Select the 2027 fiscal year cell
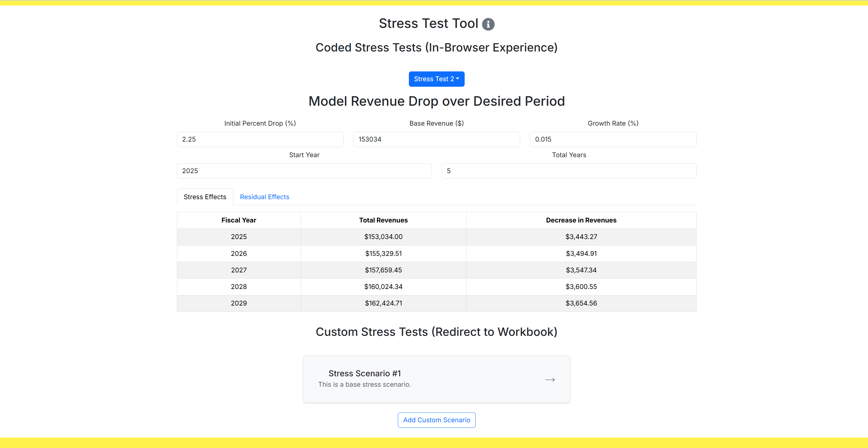868x448 pixels. coord(238,270)
